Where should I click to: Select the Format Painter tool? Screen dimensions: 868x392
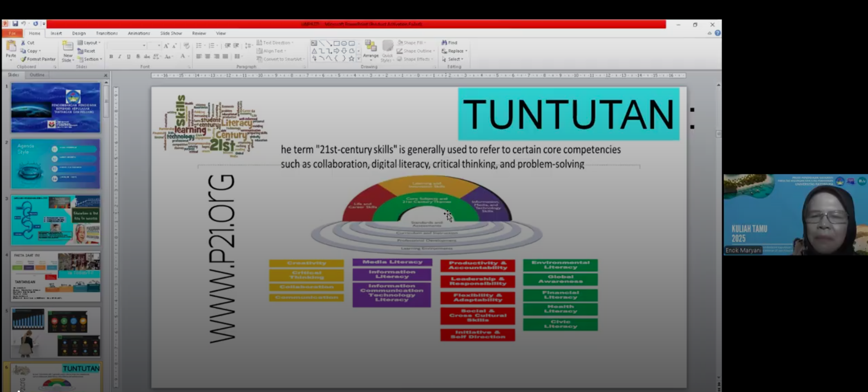[38, 59]
